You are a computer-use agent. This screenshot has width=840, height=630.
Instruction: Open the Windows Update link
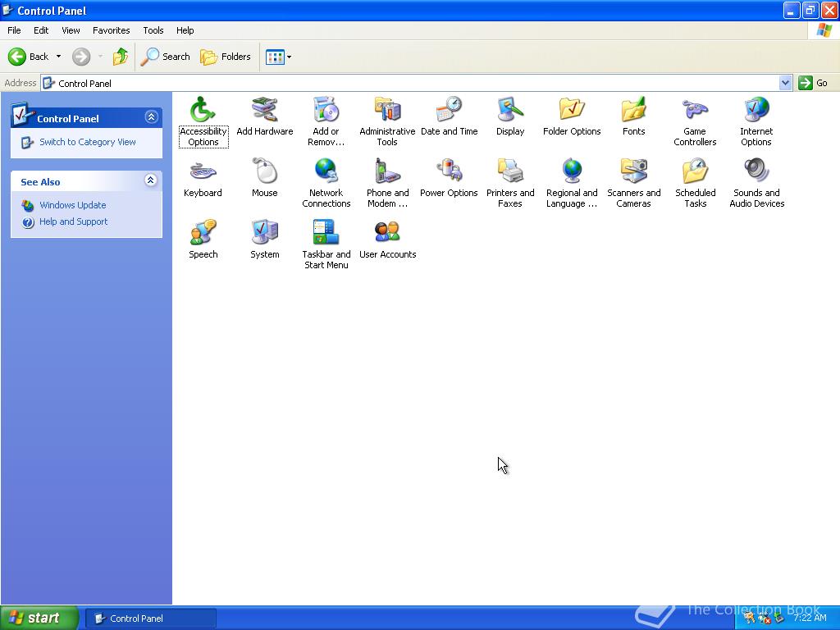click(x=72, y=205)
